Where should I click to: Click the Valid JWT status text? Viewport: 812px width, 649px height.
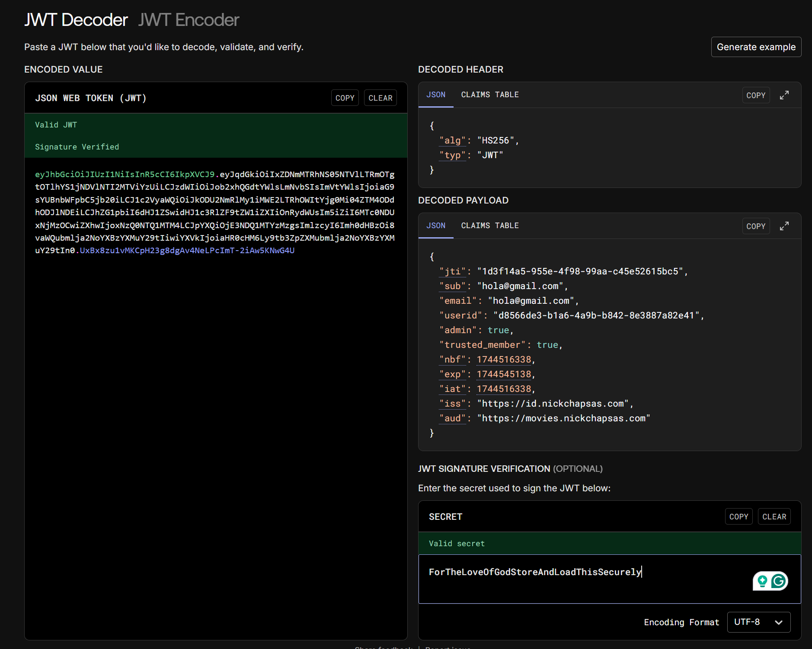point(56,125)
